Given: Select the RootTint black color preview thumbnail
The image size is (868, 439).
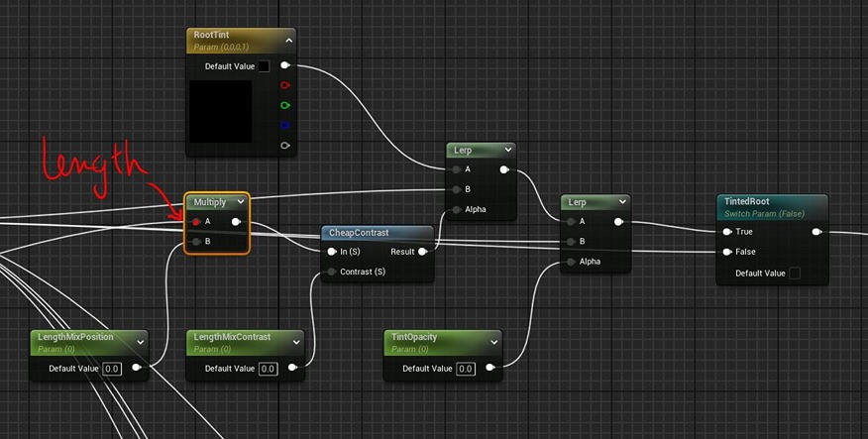Looking at the screenshot, I should click(221, 111).
